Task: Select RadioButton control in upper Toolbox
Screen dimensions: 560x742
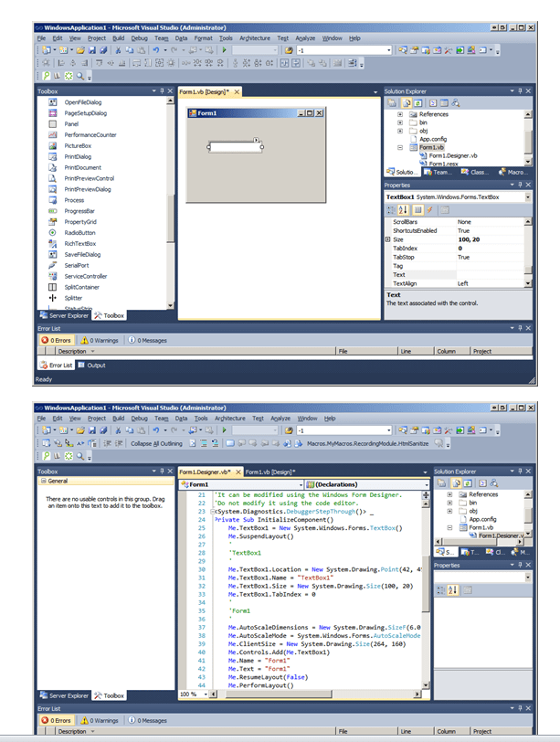Action: tap(79, 233)
